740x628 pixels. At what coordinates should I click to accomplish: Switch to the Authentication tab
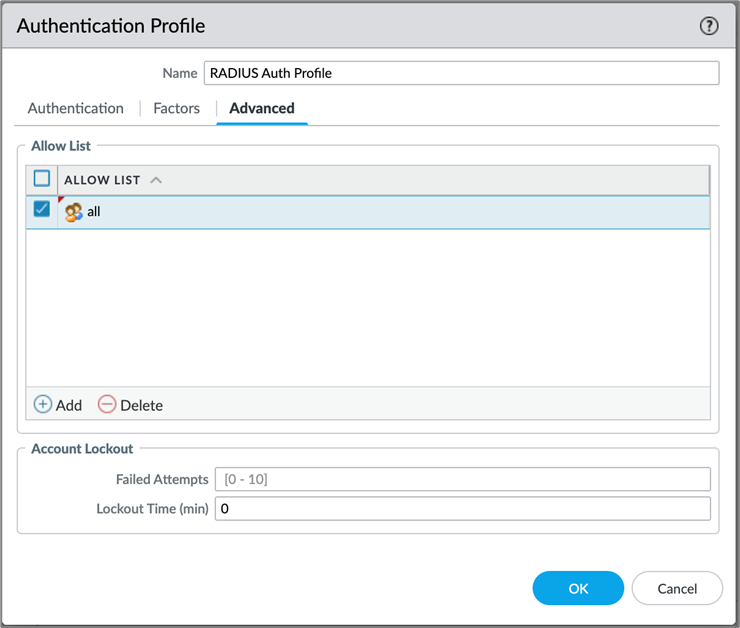[76, 108]
